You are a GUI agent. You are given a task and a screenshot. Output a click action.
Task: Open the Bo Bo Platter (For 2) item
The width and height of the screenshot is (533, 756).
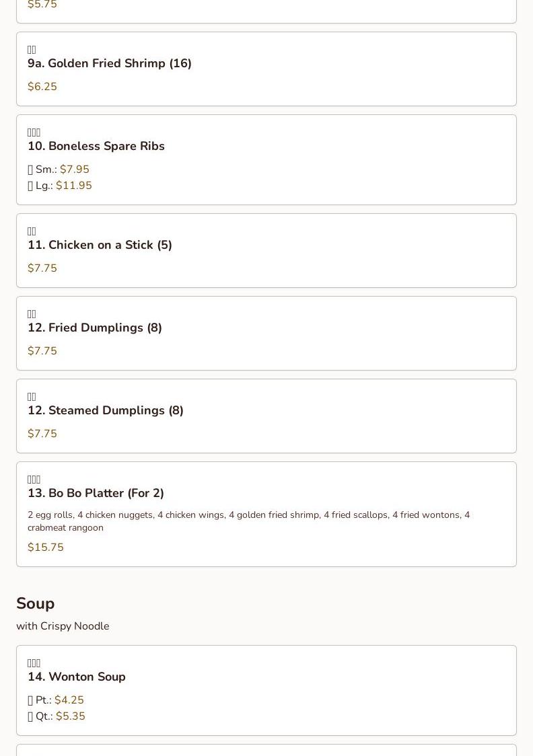point(96,493)
